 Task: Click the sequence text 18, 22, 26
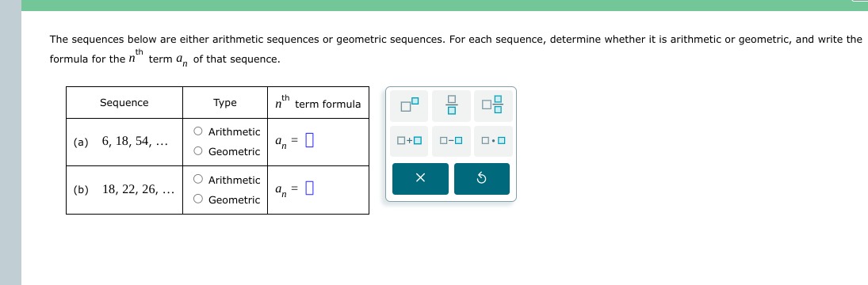[139, 190]
